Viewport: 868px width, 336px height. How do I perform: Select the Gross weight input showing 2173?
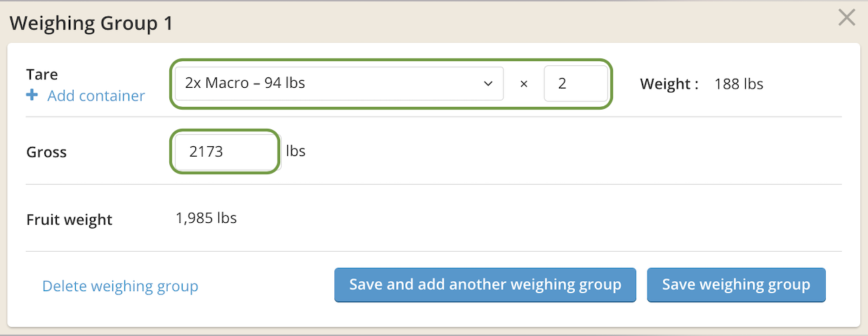pos(225,151)
